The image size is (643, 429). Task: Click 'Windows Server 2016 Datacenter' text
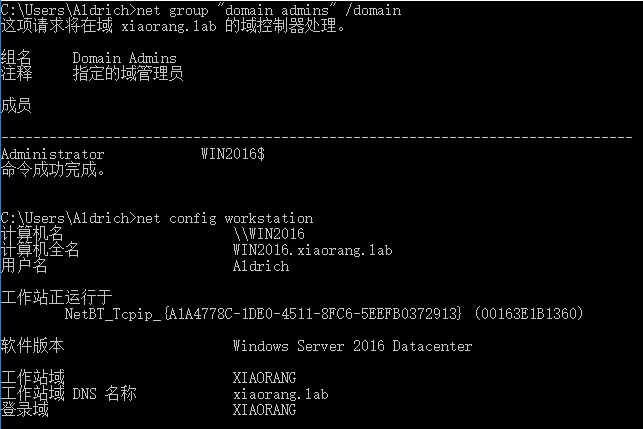pos(352,346)
